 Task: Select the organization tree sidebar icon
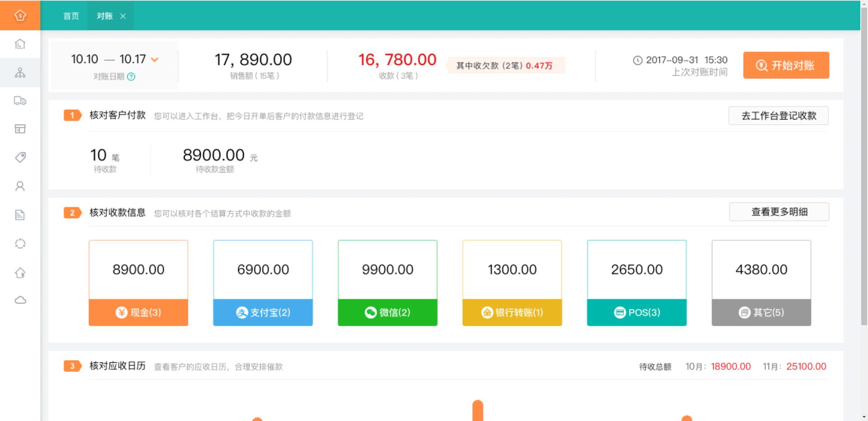tap(20, 73)
